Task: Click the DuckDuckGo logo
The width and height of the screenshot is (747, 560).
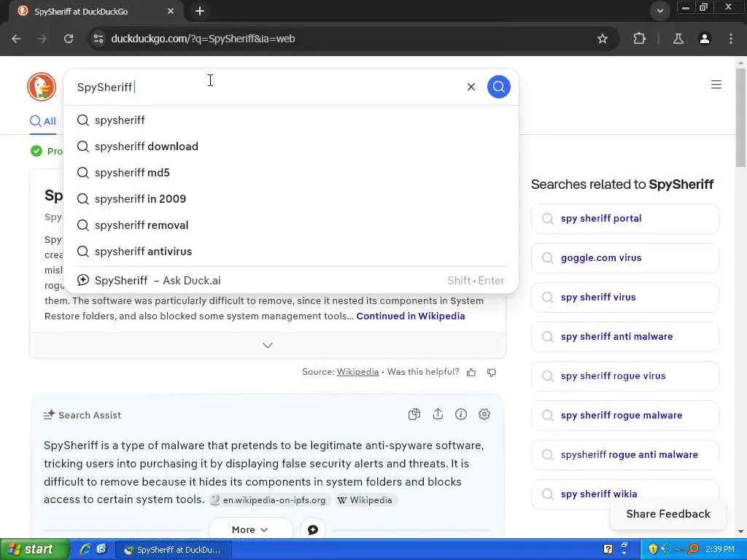Action: (x=42, y=87)
